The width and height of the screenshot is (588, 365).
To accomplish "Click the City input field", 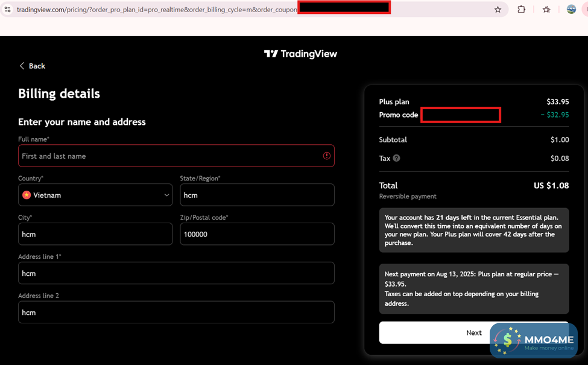I will [x=95, y=233].
